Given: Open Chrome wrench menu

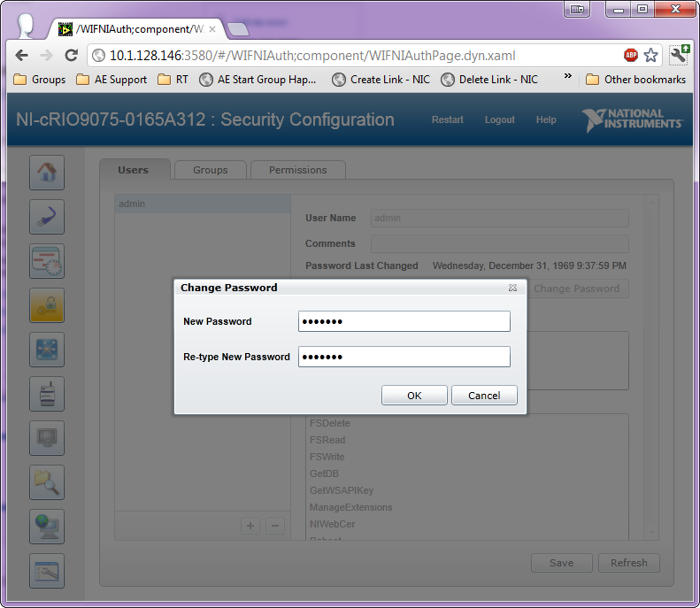Looking at the screenshot, I should [x=679, y=55].
